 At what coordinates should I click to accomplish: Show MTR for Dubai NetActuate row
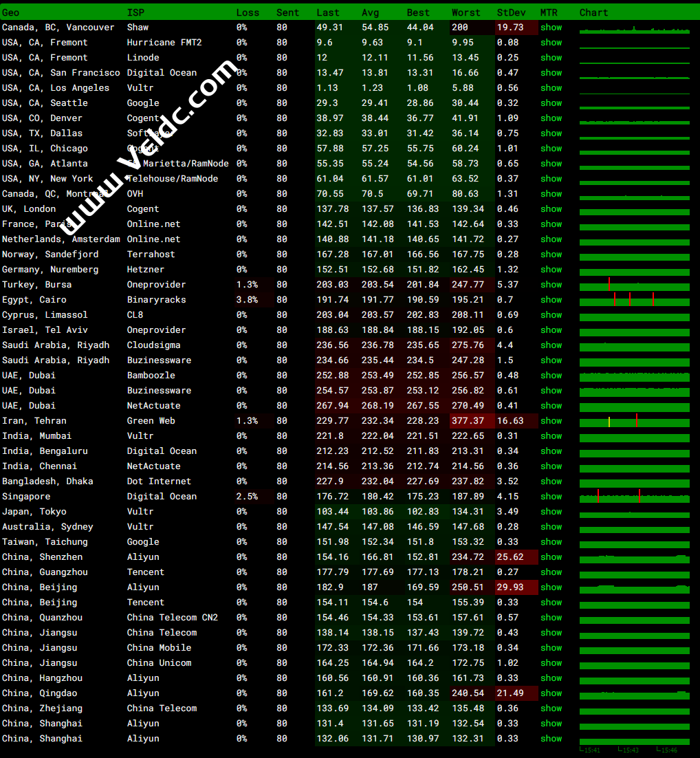pos(551,406)
